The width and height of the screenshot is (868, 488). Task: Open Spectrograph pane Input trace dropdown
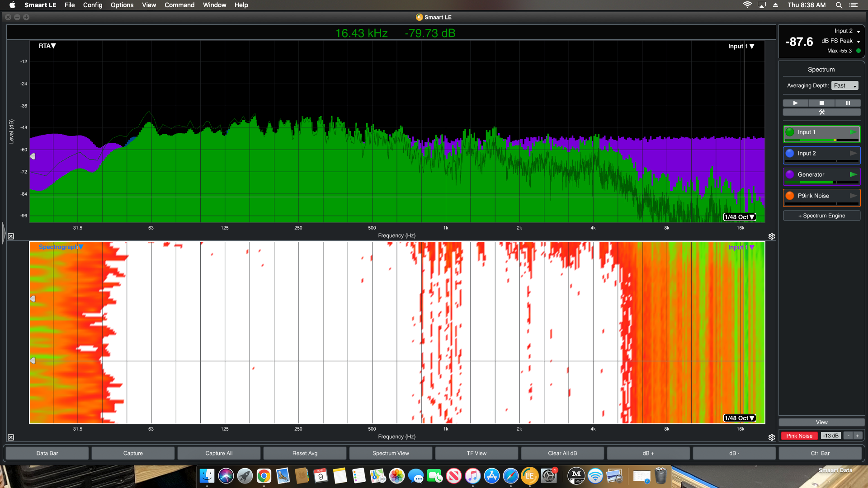pyautogui.click(x=741, y=247)
